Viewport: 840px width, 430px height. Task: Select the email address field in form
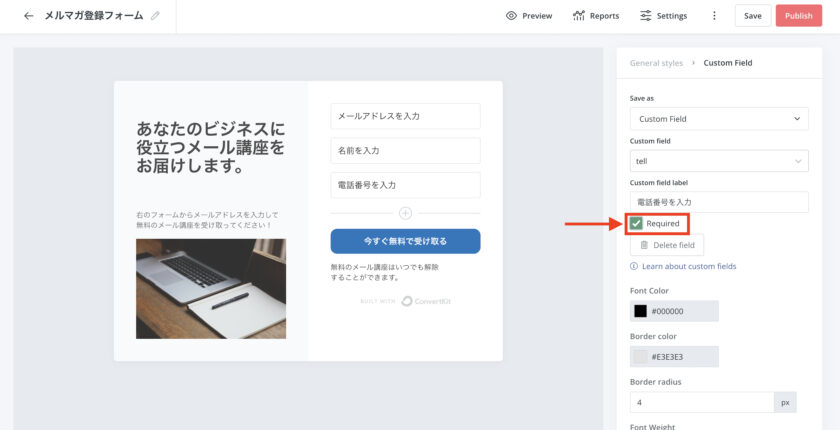tap(406, 116)
